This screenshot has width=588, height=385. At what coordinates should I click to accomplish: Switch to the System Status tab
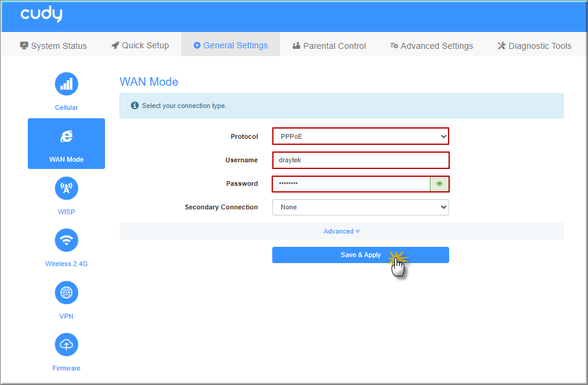[x=53, y=46]
